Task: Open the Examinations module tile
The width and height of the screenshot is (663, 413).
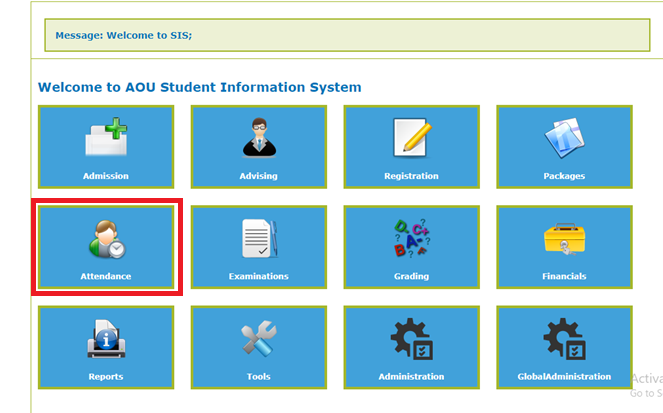Action: [259, 247]
